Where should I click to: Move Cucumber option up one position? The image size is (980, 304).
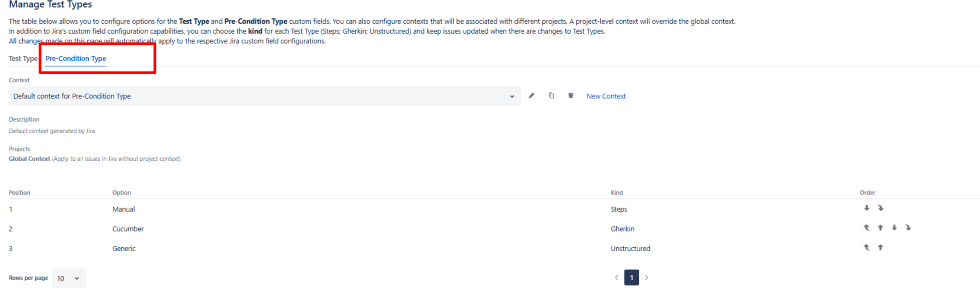(880, 228)
